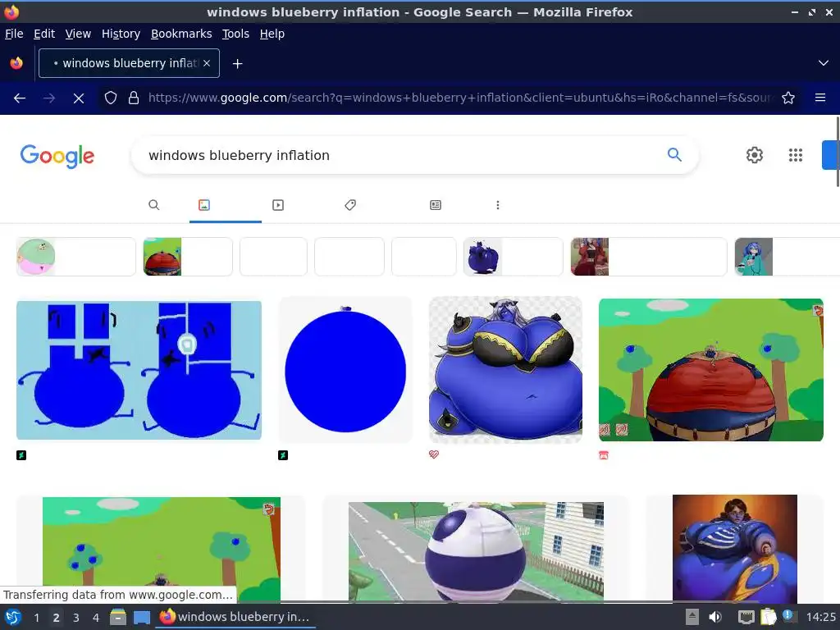Open the clipboard manager tray icon
This screenshot has width=840, height=630.
pyautogui.click(x=768, y=617)
